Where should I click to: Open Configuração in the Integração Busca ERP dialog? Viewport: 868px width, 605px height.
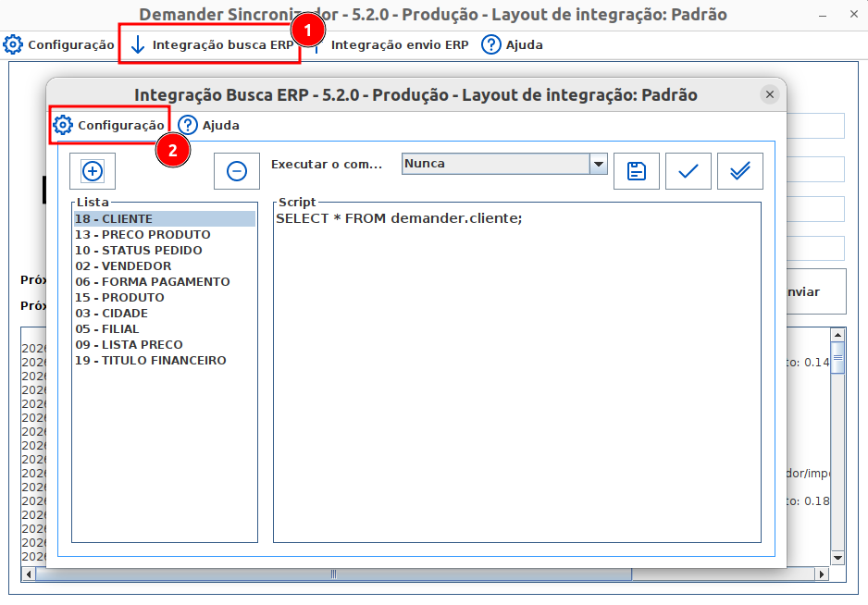(x=108, y=125)
